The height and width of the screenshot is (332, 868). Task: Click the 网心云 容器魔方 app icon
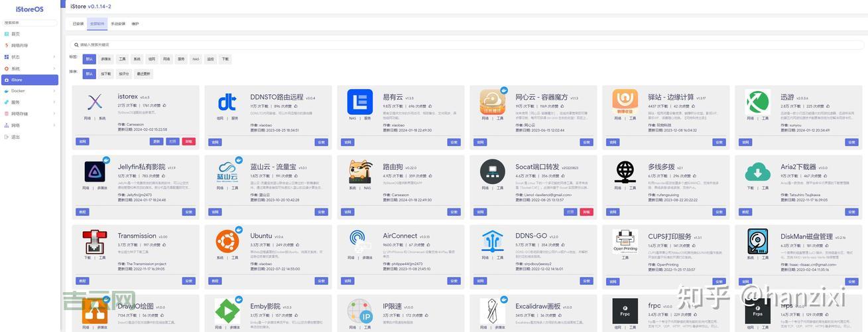coord(493,102)
